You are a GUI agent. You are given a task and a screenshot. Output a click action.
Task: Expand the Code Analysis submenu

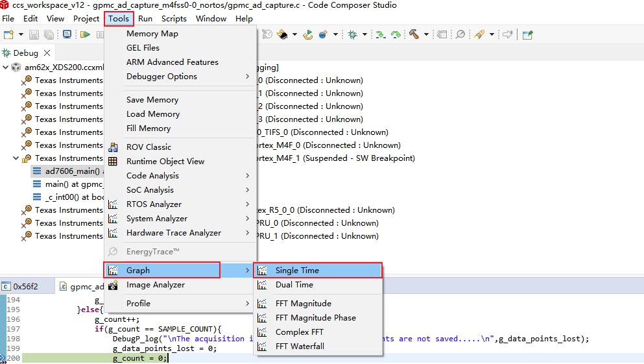[x=180, y=176]
